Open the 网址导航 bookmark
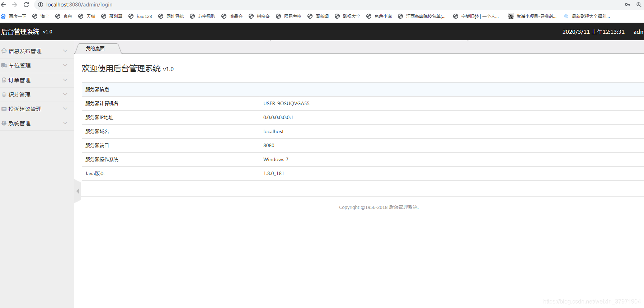 [x=171, y=16]
